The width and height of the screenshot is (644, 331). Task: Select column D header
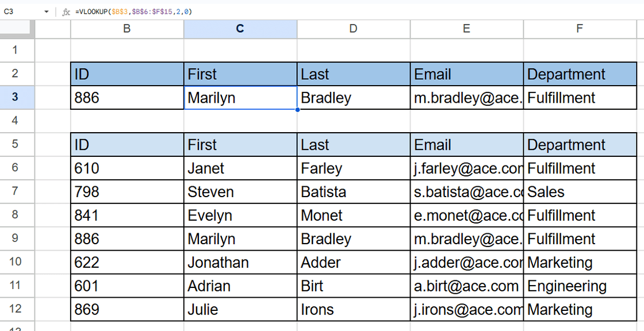[x=353, y=29]
